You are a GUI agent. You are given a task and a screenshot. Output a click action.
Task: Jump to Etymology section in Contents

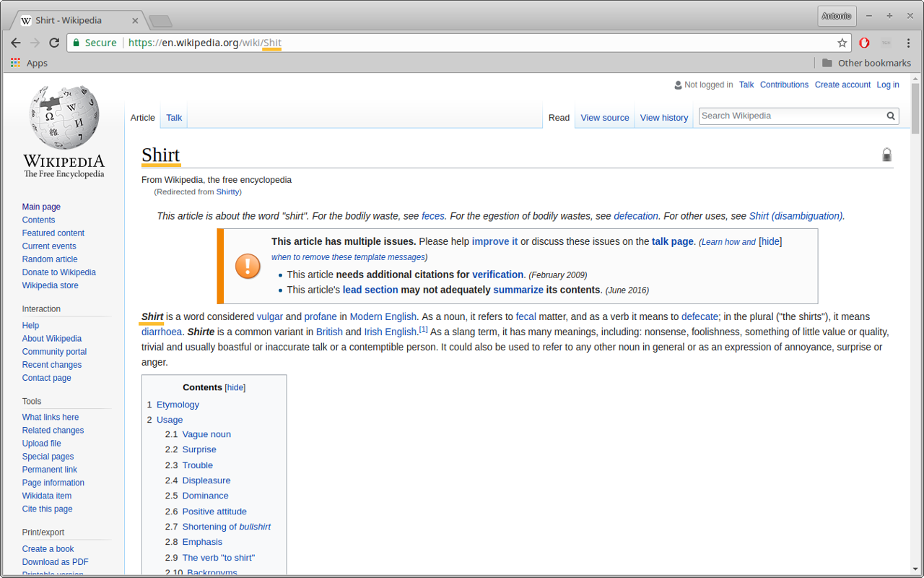pyautogui.click(x=178, y=405)
